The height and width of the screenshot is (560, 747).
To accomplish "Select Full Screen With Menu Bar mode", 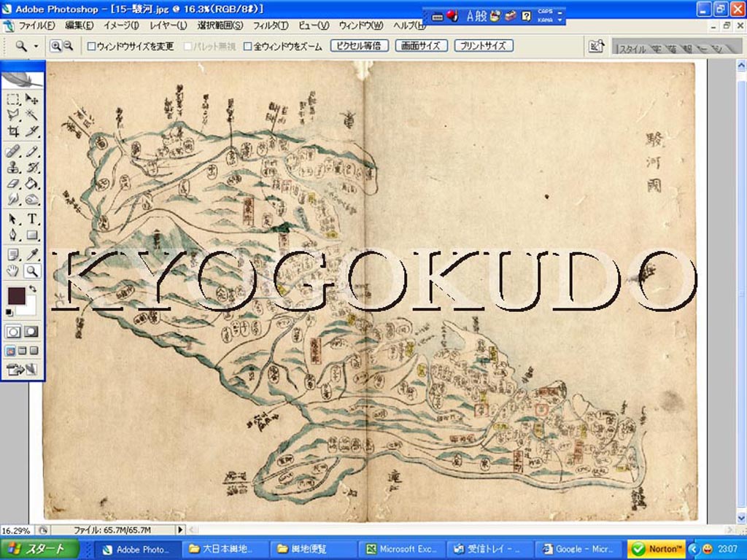I will pos(22,351).
